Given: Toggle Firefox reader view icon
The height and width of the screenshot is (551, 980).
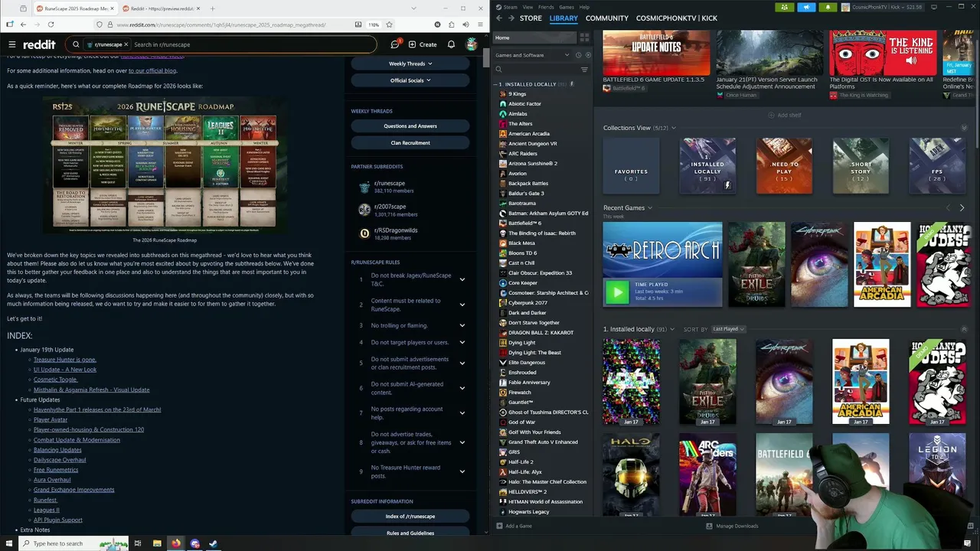Looking at the screenshot, I should point(358,24).
